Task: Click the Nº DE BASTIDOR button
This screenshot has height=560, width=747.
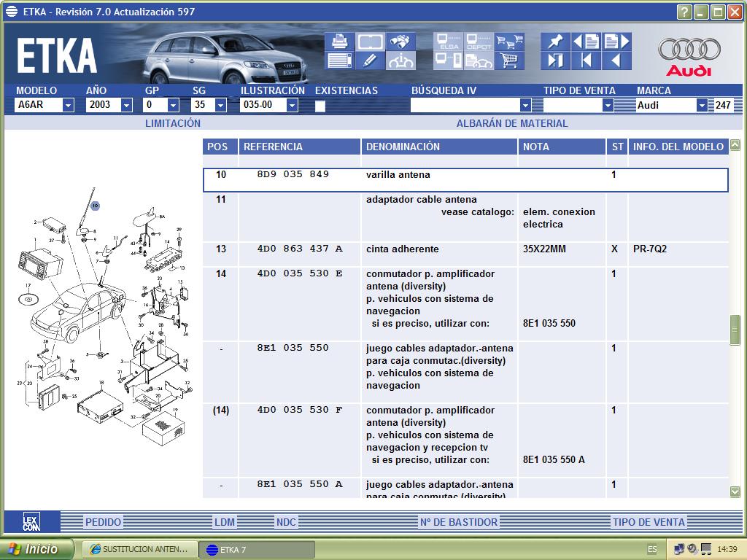Action: click(x=459, y=522)
